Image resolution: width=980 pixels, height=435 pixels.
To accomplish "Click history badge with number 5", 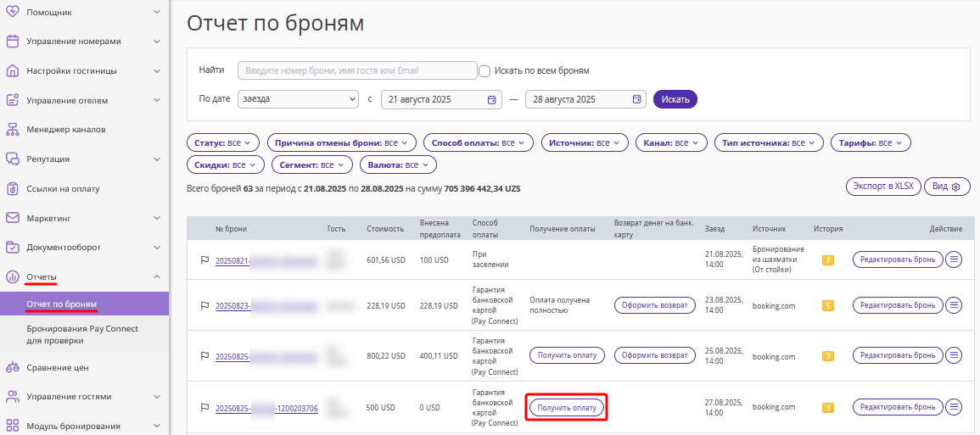I will 827,305.
